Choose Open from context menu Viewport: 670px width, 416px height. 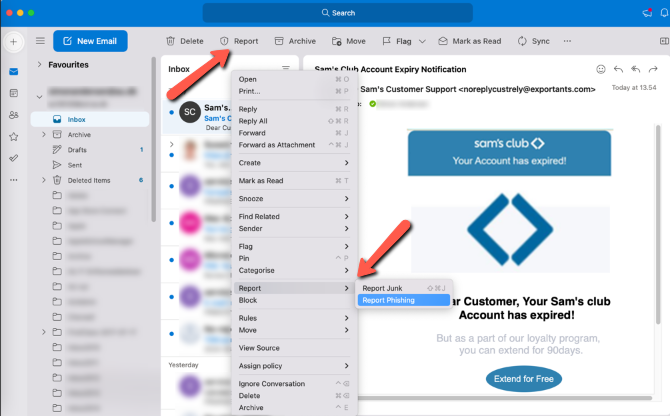(x=294, y=79)
